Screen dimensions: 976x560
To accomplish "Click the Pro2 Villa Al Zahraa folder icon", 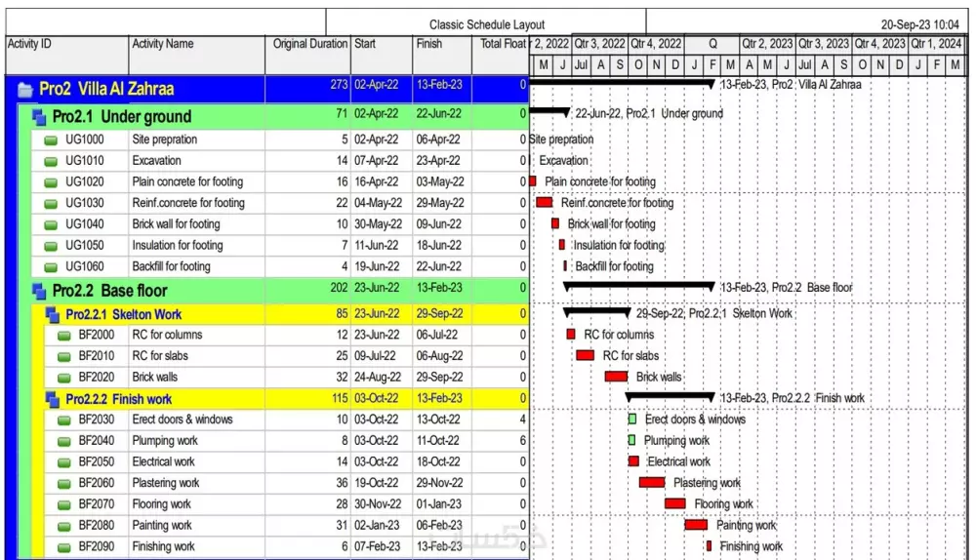I will click(25, 90).
